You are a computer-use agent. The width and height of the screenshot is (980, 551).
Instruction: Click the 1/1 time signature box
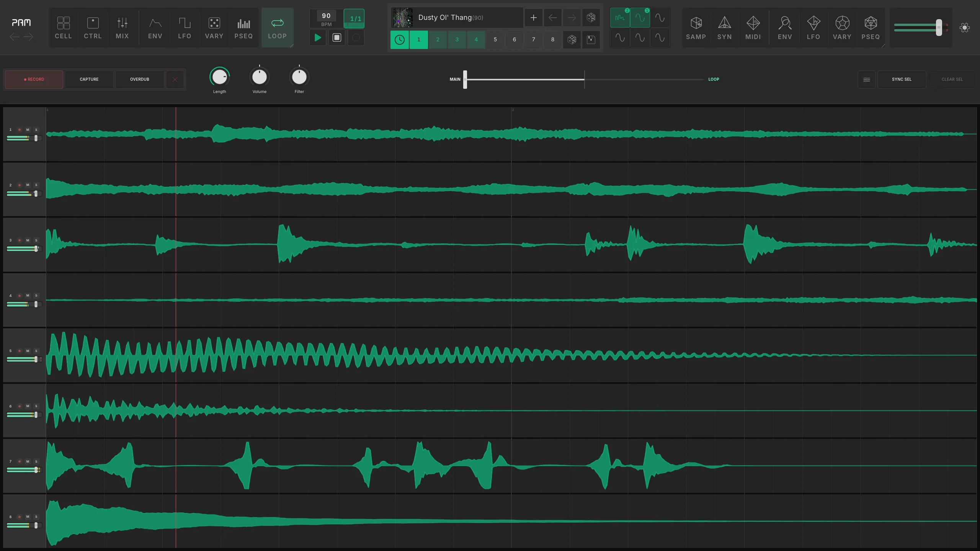pos(354,18)
